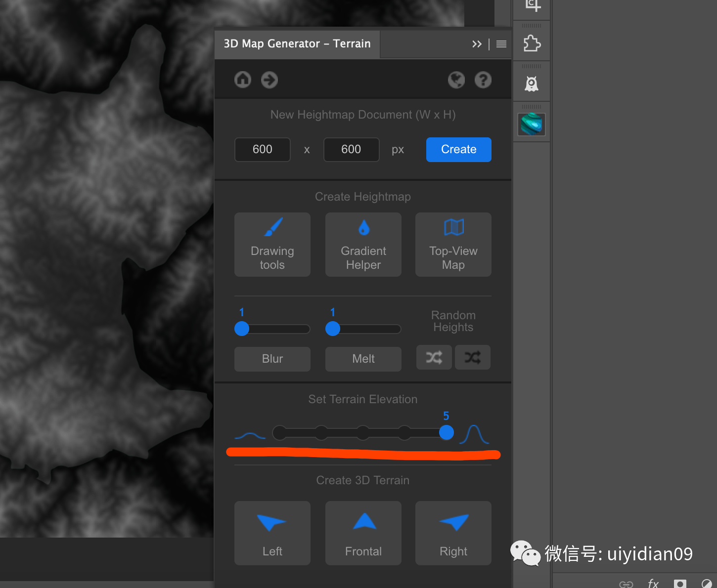Set terrain elevation to third stop

pyautogui.click(x=363, y=433)
